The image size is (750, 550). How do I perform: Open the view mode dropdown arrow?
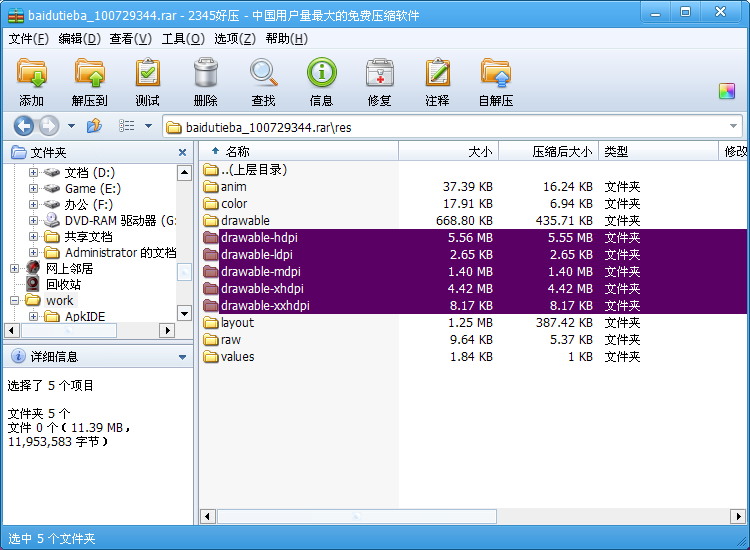[x=148, y=126]
